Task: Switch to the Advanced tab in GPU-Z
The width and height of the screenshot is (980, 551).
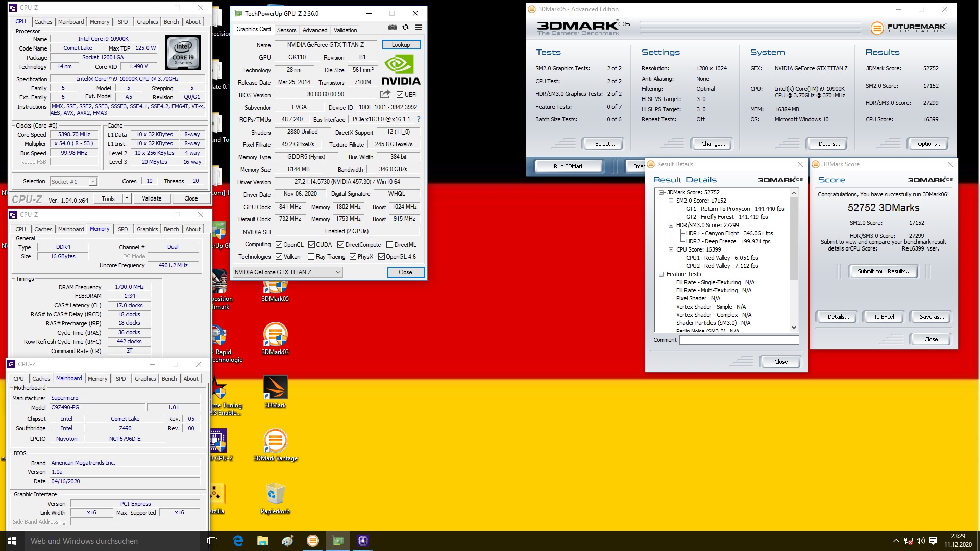Action: 315,30
